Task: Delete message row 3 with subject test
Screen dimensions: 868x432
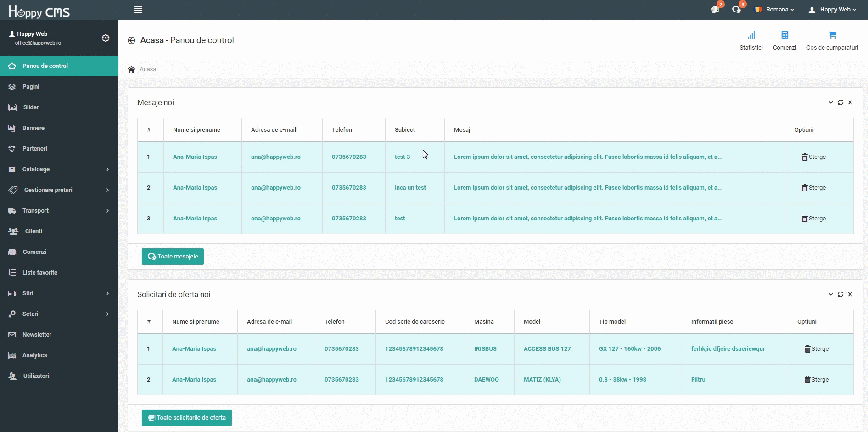Action: pyautogui.click(x=814, y=219)
